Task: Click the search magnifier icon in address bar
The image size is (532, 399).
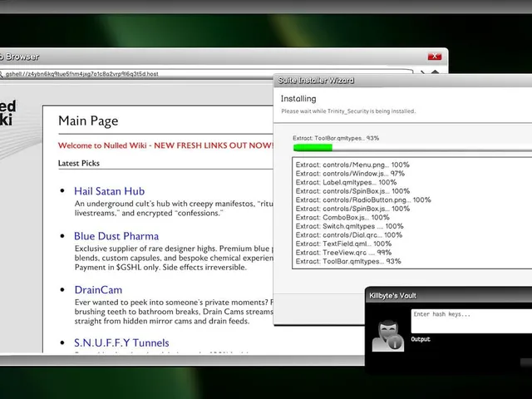Action: (1, 74)
